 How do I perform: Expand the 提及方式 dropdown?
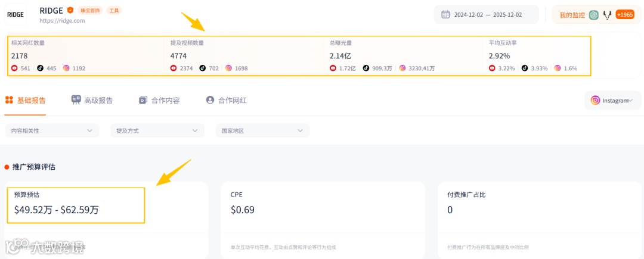157,131
